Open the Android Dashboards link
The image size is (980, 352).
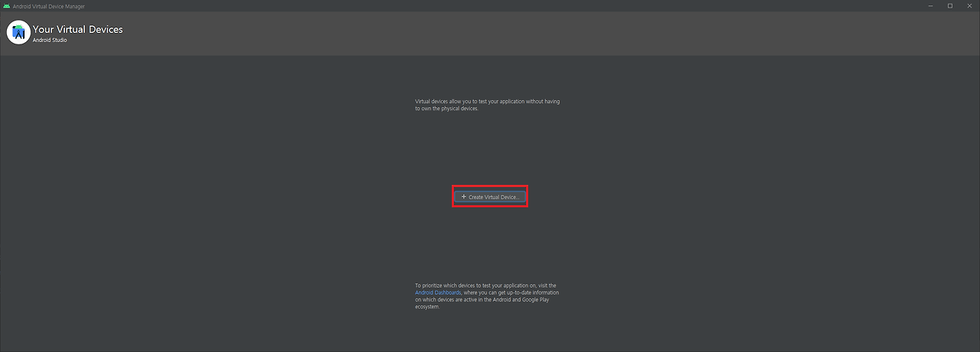[438, 292]
